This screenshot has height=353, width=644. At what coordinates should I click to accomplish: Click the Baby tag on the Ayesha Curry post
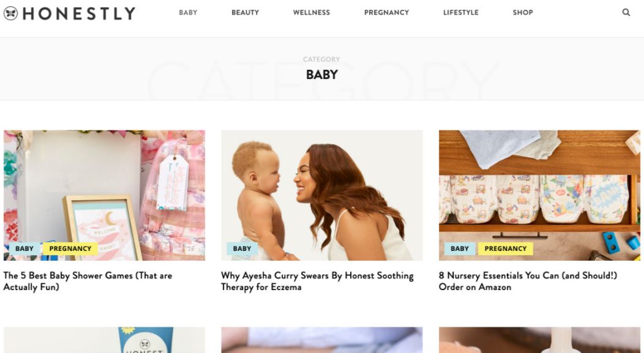pos(242,248)
